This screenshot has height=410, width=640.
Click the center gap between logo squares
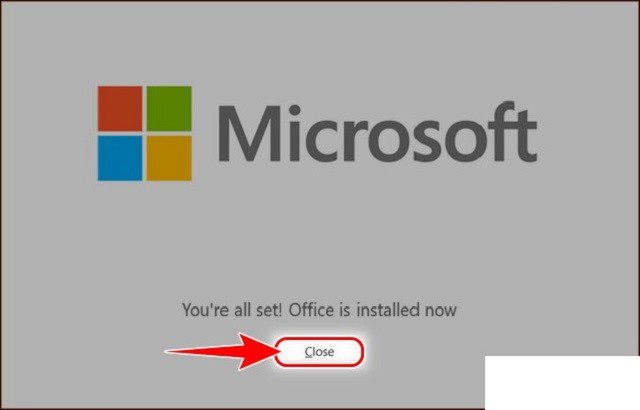pyautogui.click(x=144, y=133)
